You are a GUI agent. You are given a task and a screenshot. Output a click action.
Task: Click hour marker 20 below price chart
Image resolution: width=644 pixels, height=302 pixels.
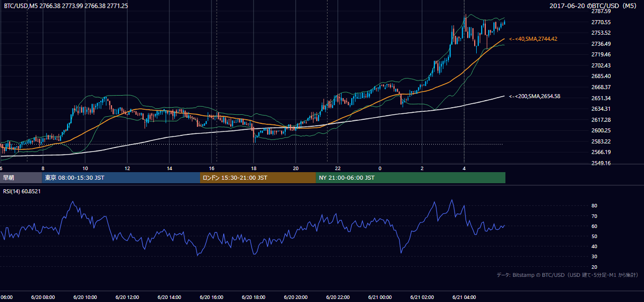click(x=296, y=169)
